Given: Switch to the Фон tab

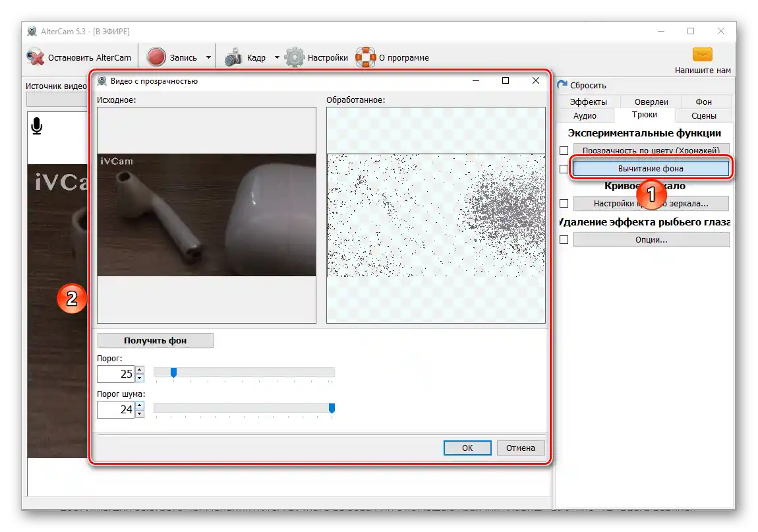Looking at the screenshot, I should [x=703, y=102].
